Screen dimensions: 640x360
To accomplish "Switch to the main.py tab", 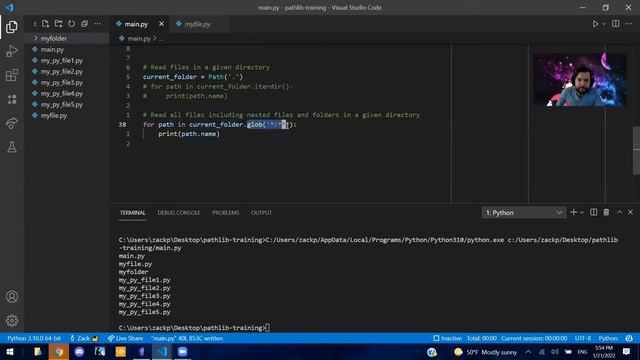I will (136, 24).
